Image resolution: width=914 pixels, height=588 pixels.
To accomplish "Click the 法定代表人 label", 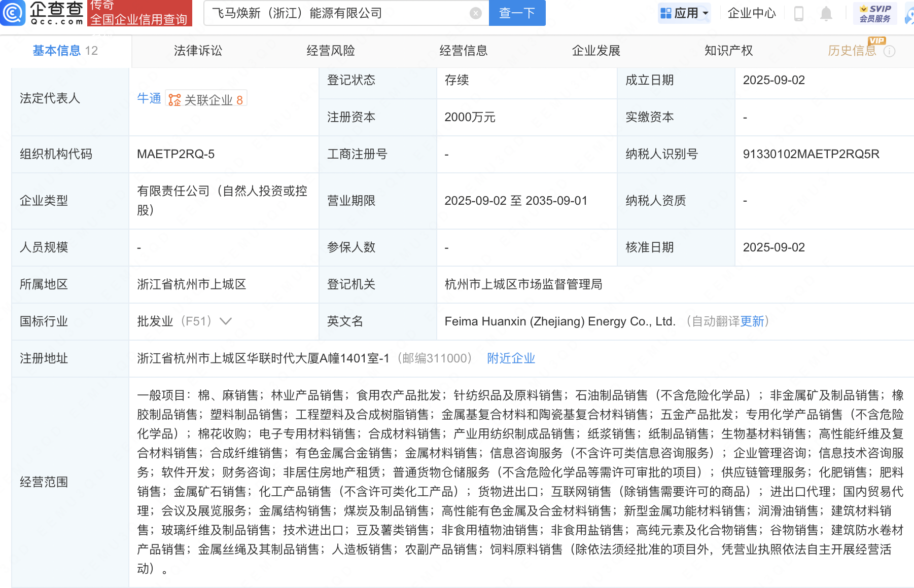I will (50, 98).
